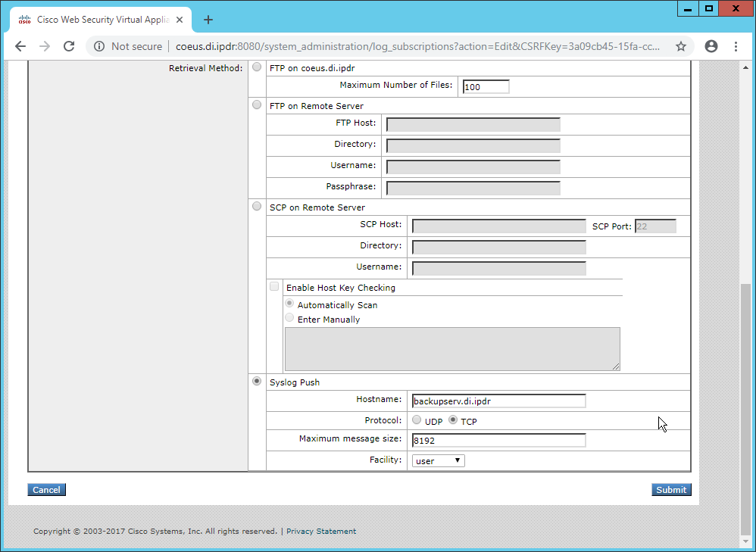Click the SCP Directory input field

click(499, 248)
